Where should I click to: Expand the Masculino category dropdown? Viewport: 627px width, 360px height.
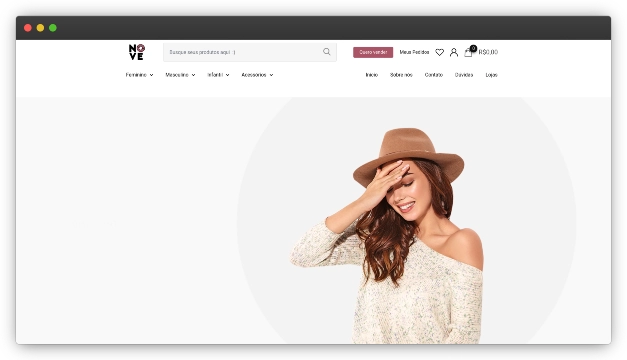coord(180,75)
